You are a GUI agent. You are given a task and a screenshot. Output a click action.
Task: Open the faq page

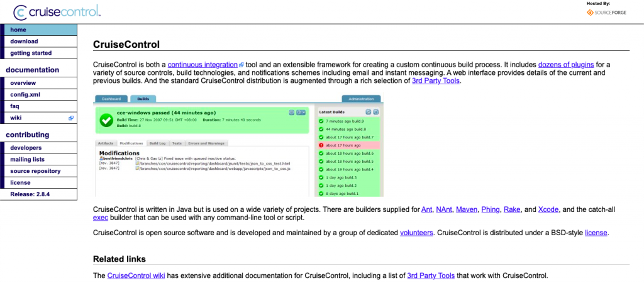(38, 106)
